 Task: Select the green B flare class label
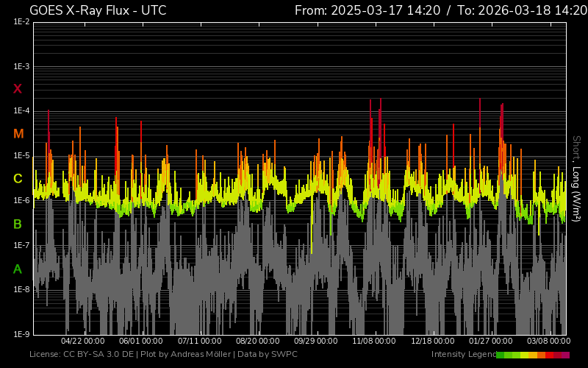pos(18,224)
